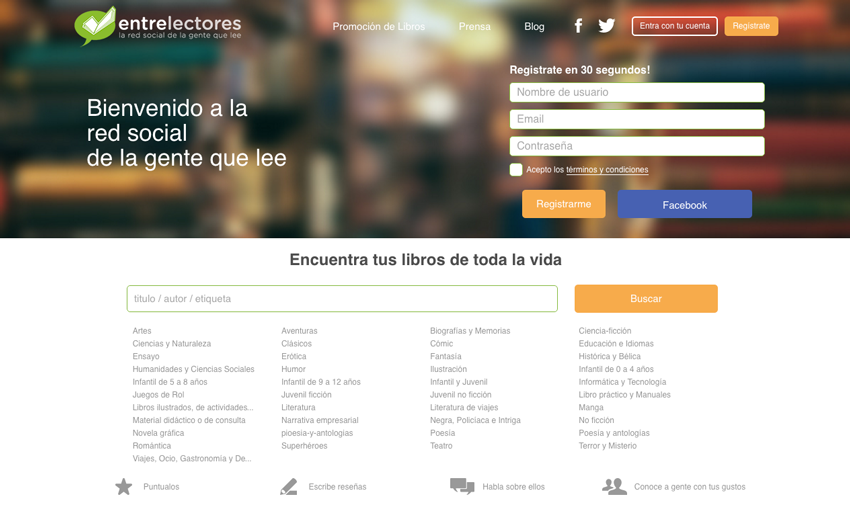Open Promoción de Libros menu item

pyautogui.click(x=378, y=27)
